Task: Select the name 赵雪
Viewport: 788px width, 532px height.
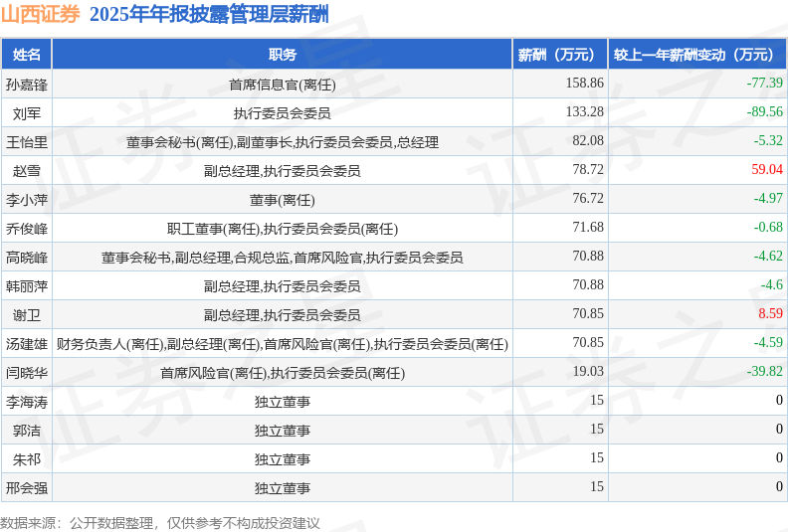Action: click(x=27, y=171)
